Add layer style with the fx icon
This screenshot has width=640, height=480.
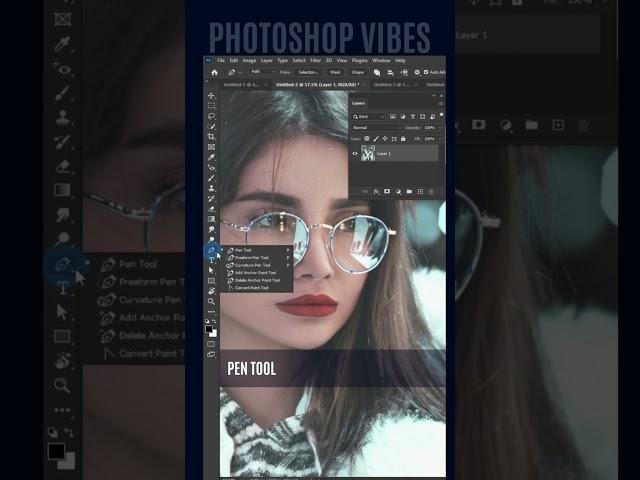[x=376, y=191]
